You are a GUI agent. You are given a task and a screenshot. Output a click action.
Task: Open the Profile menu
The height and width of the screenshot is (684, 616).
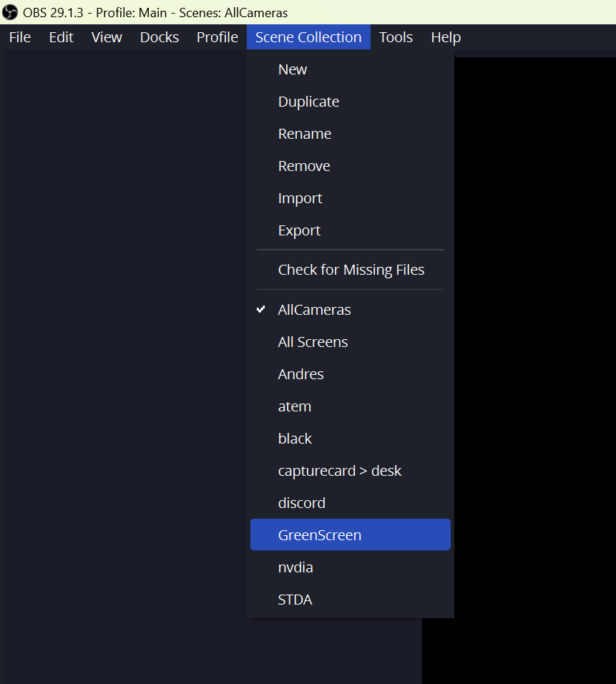coord(217,37)
